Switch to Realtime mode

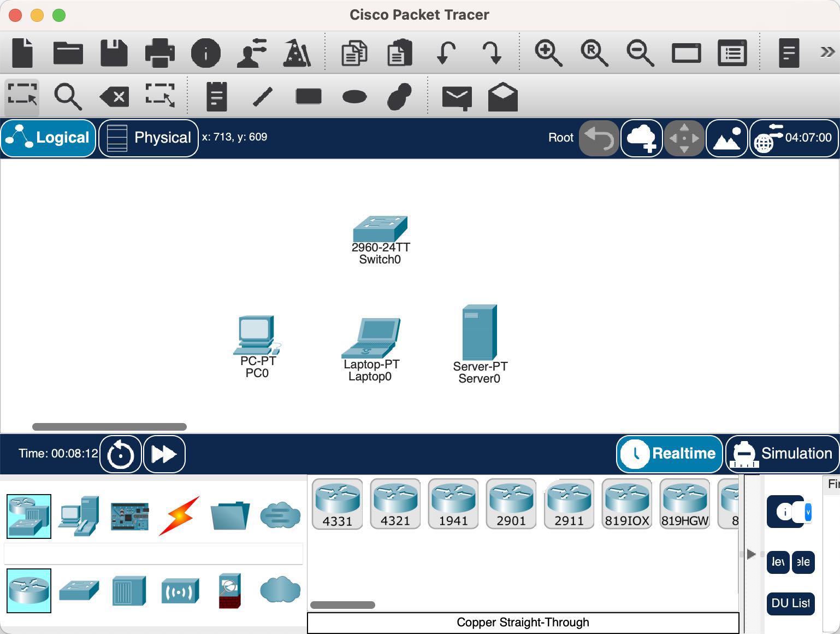[x=669, y=454]
